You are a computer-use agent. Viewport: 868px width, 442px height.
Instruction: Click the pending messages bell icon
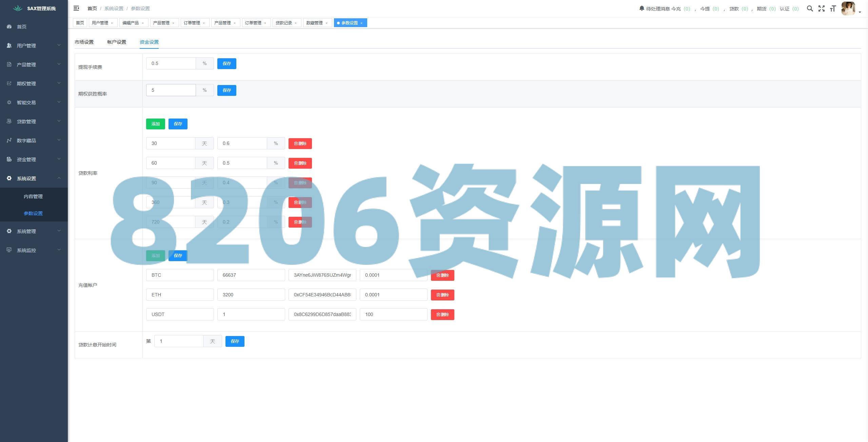pos(642,8)
